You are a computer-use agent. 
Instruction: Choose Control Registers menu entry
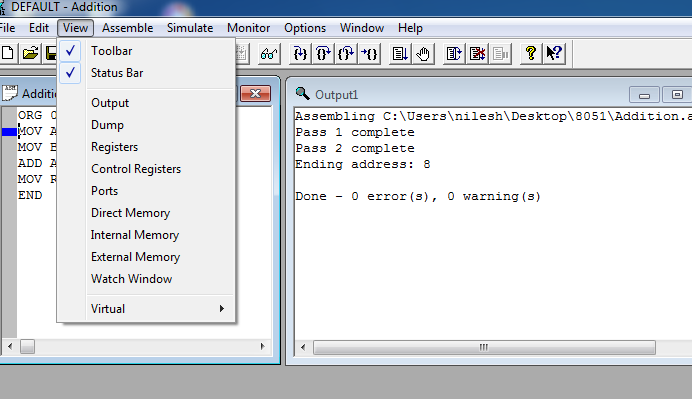136,169
